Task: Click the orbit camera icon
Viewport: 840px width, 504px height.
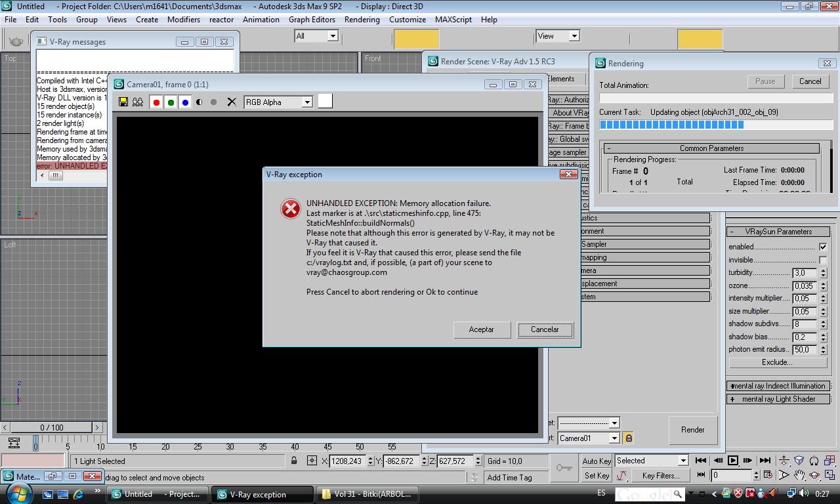Action: click(814, 475)
